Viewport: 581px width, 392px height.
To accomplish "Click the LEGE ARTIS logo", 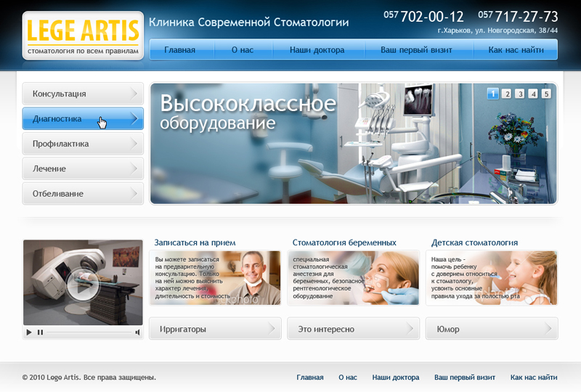I will point(82,36).
